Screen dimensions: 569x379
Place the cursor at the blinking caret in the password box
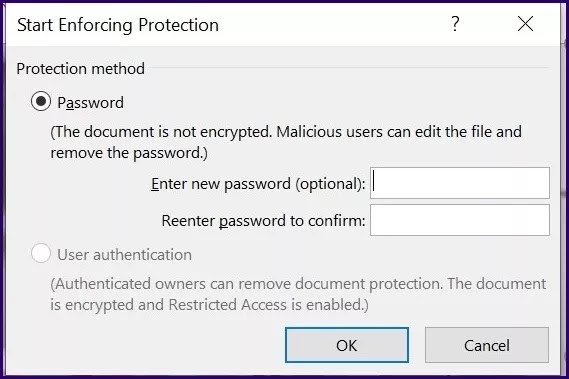click(x=374, y=183)
